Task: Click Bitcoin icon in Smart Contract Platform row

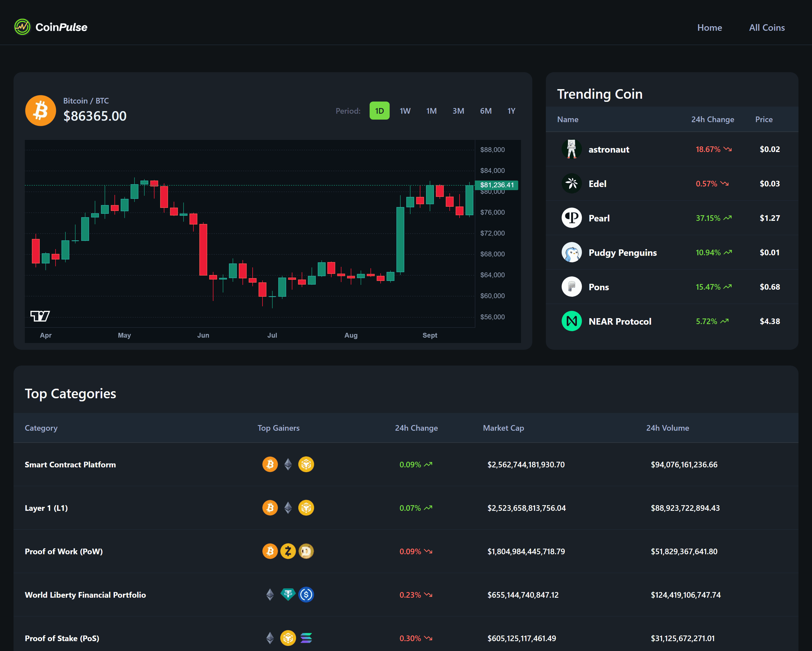Action: [x=270, y=464]
